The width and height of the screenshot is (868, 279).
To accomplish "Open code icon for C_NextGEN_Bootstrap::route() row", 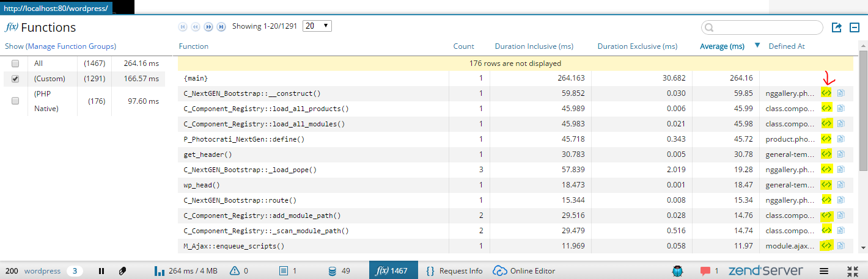I will click(826, 200).
